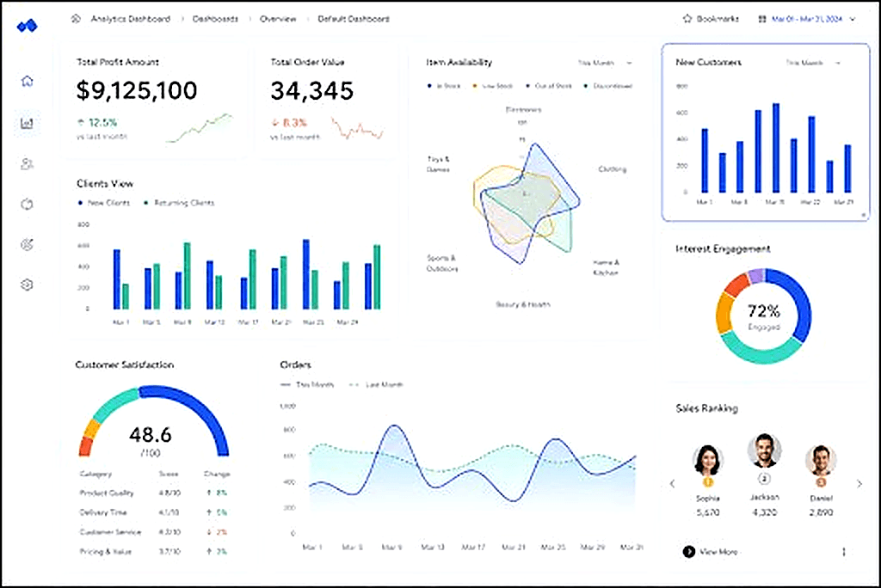This screenshot has height=588, width=881.
Task: Click the Bookmarks button
Action: (x=711, y=19)
